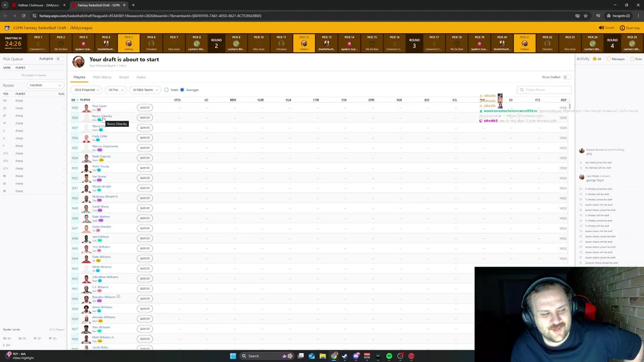The height and width of the screenshot is (362, 644).
Task: Switch to Fantasy Basketball Draft browser tab
Action: pyautogui.click(x=98, y=5)
